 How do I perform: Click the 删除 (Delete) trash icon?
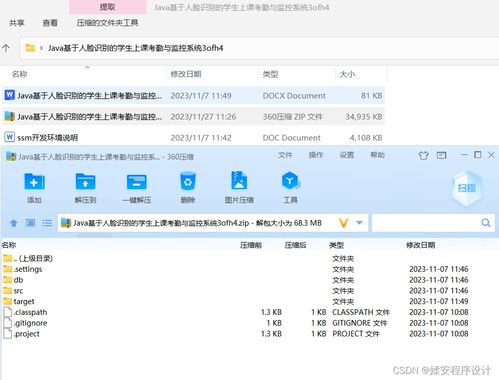coord(188,182)
